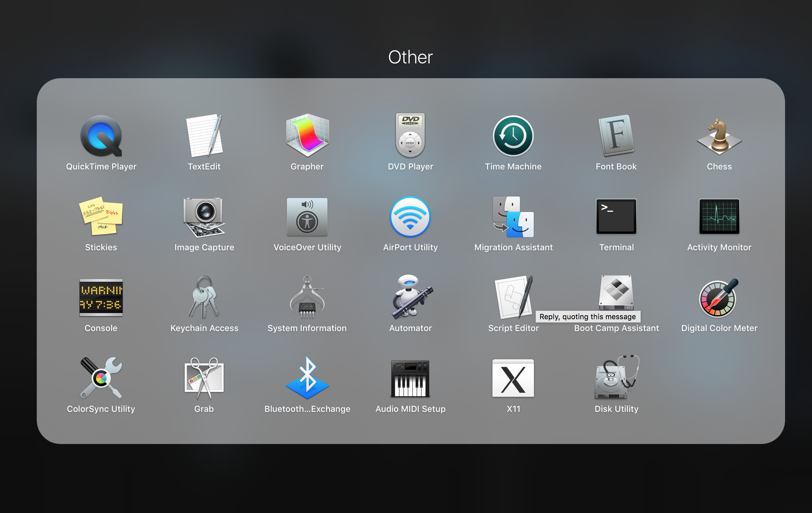Open Stickies notes app
This screenshot has height=513, width=812.
pos(101,216)
